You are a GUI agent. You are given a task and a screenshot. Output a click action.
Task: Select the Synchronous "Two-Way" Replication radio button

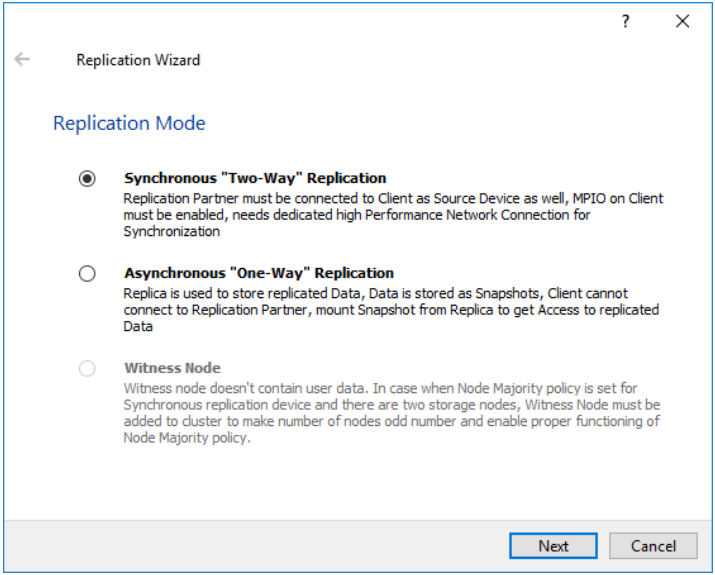coord(88,179)
